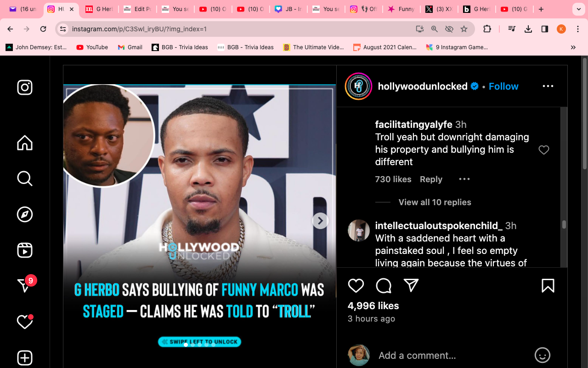Open emoji picker in comment box
Image resolution: width=588 pixels, height=368 pixels.
543,355
